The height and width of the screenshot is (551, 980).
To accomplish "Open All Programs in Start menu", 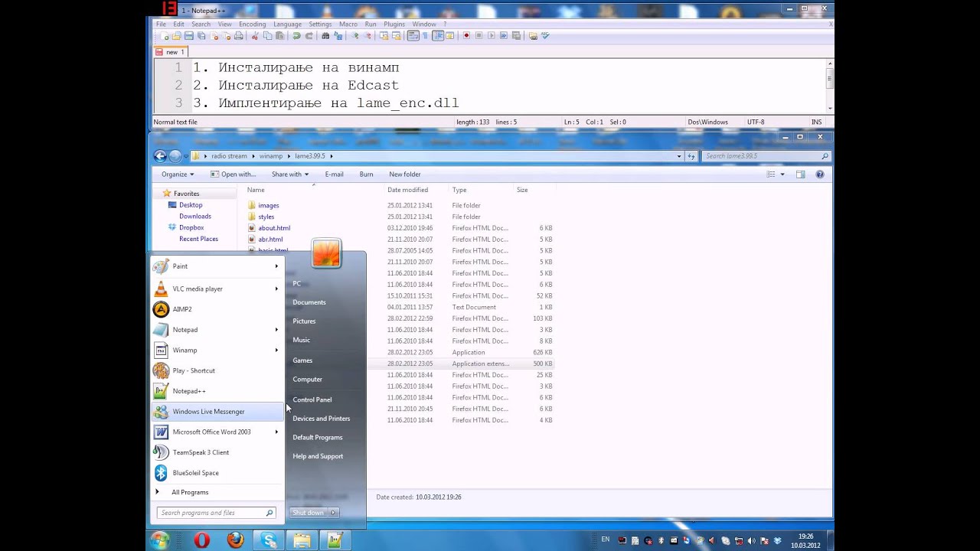I will coord(189,492).
